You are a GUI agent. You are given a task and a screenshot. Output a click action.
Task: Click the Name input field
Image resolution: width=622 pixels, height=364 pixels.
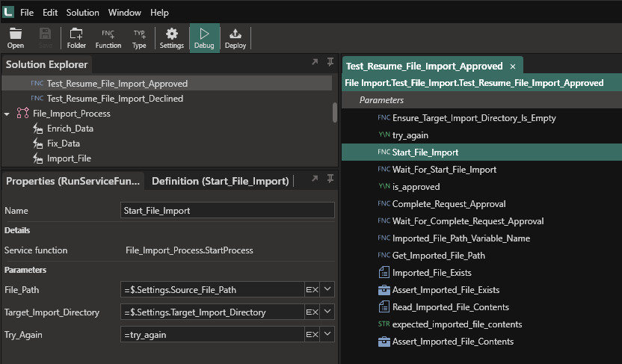(227, 211)
